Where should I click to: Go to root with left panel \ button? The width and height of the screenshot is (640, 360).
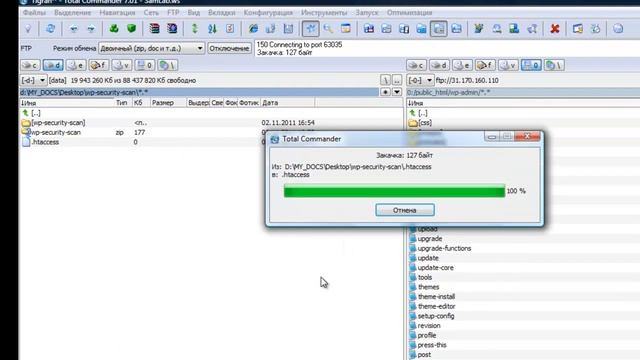click(x=385, y=80)
